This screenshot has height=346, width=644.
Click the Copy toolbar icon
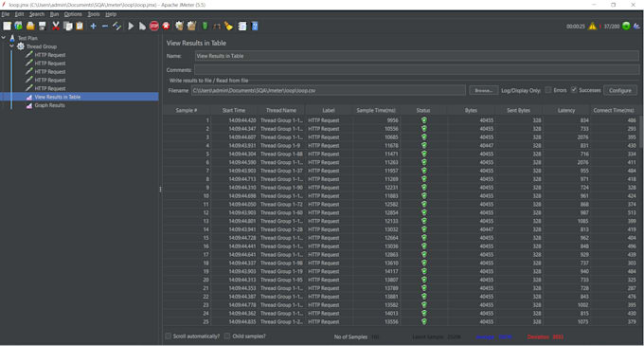click(x=68, y=26)
